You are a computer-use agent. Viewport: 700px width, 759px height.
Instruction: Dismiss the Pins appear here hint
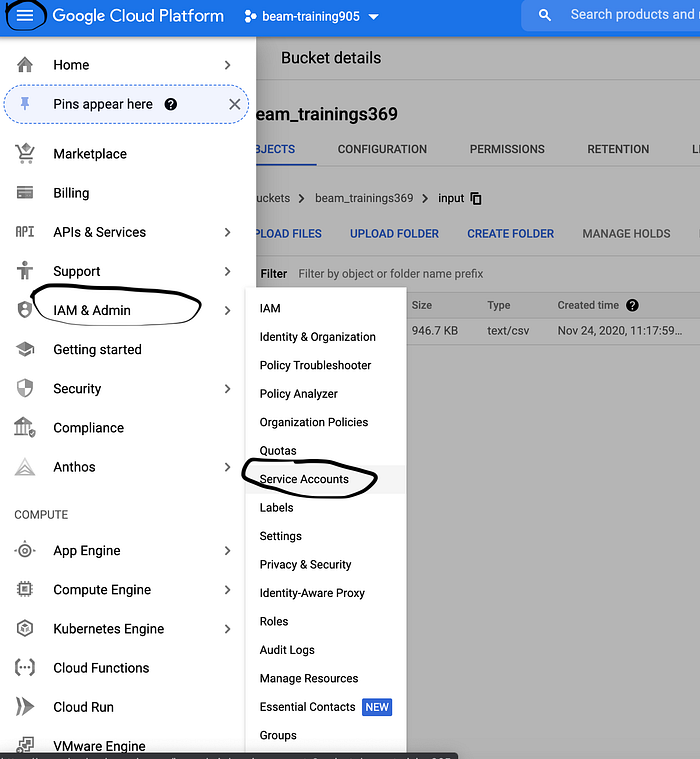[235, 104]
